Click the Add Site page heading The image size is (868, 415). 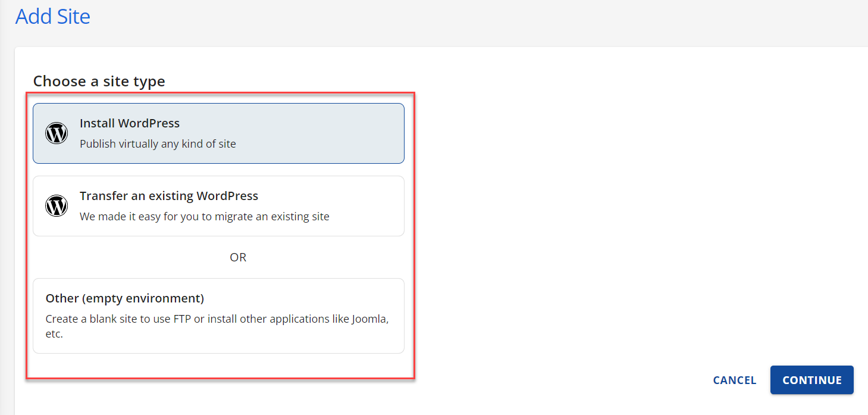tap(53, 16)
